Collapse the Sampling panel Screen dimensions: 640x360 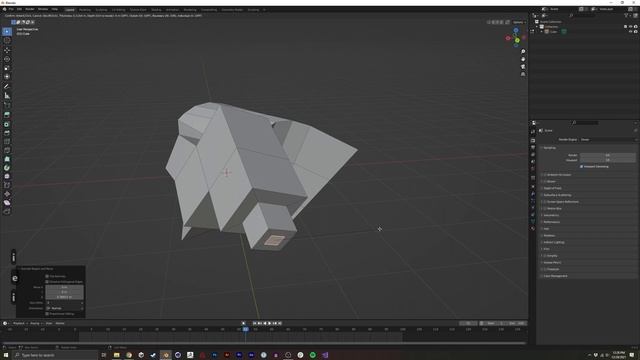[549, 148]
